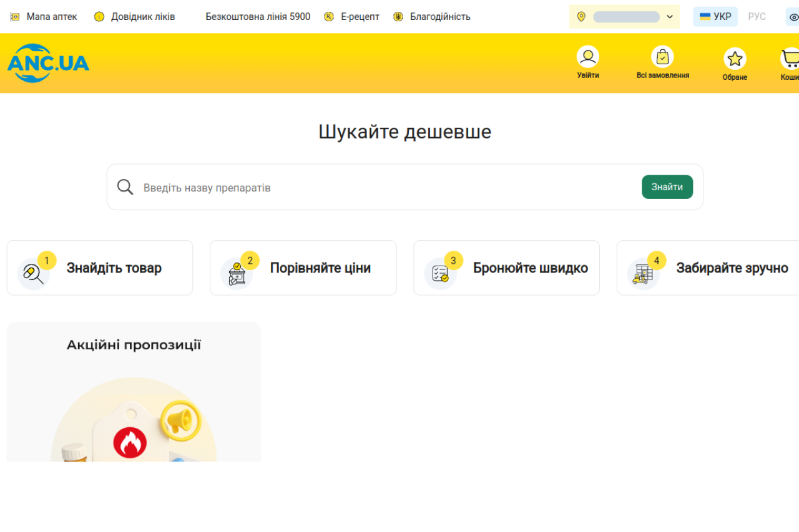Open Обране star favorites icon
Image resolution: width=799 pixels, height=532 pixels.
tap(735, 59)
